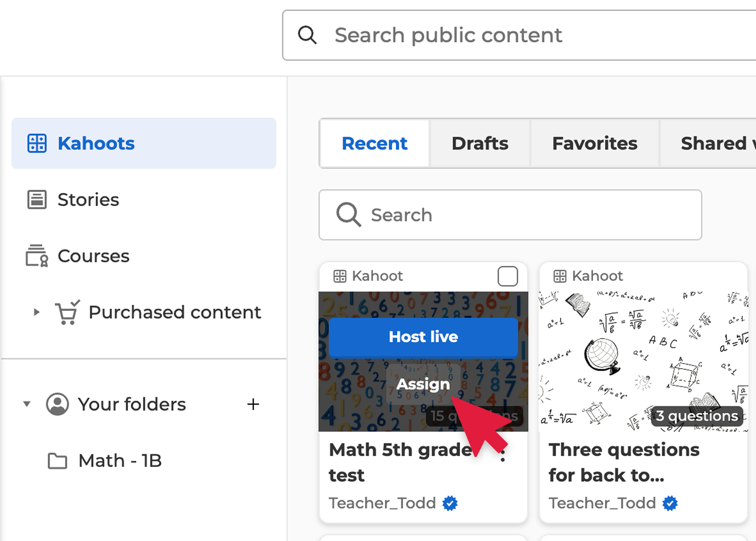This screenshot has height=541, width=756.
Task: Click the Host live button
Action: tap(423, 336)
